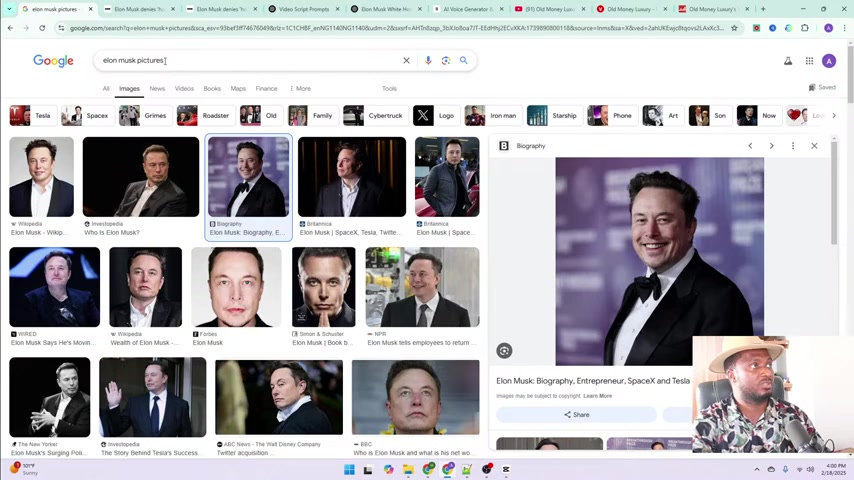Filter images by Spacex chip
This screenshot has height=480, width=854.
coord(87,116)
